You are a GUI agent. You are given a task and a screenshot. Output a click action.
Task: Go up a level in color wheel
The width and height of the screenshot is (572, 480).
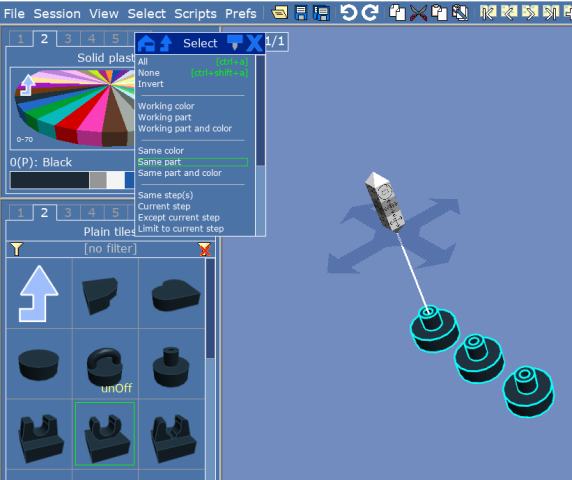(x=27, y=85)
